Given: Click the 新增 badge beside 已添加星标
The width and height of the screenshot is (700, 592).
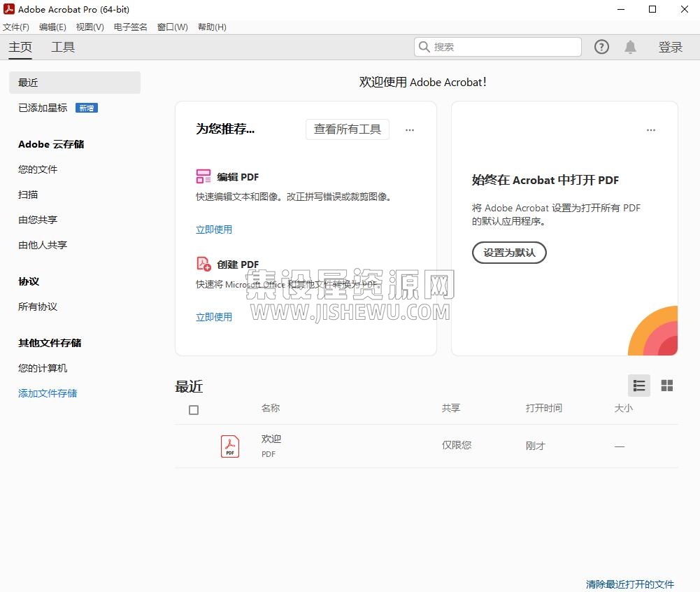Looking at the screenshot, I should 87,108.
